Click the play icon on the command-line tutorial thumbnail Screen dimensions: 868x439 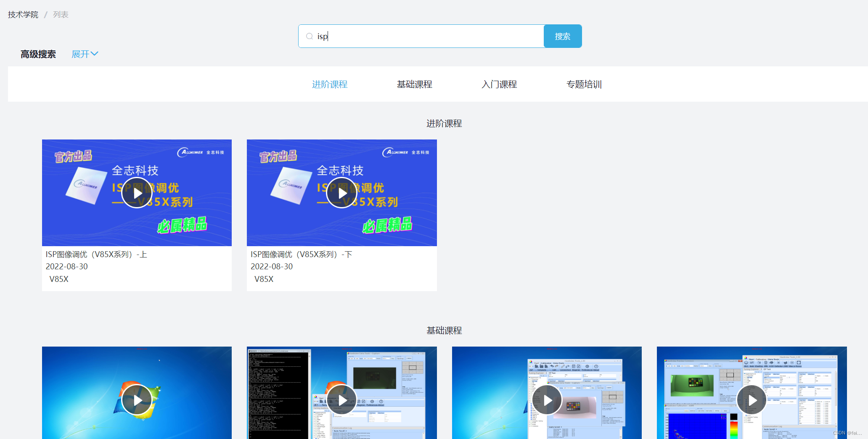pos(341,400)
